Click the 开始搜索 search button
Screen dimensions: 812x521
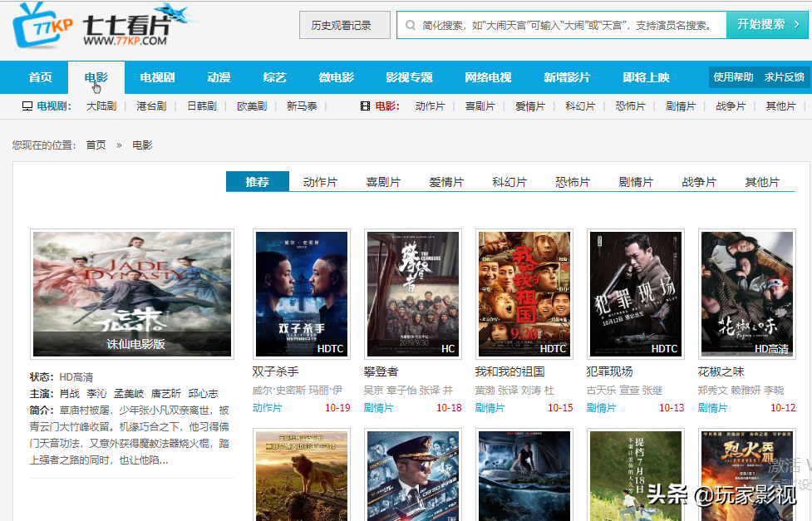click(x=765, y=24)
